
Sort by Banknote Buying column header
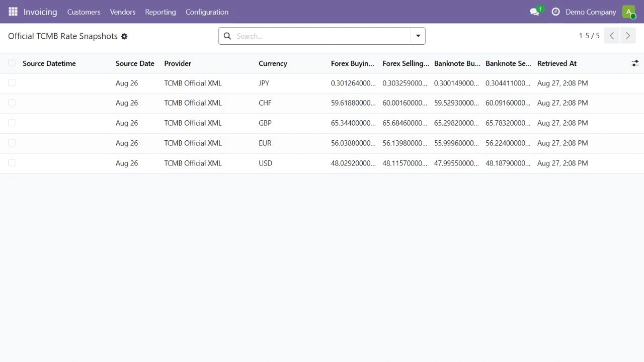(457, 63)
